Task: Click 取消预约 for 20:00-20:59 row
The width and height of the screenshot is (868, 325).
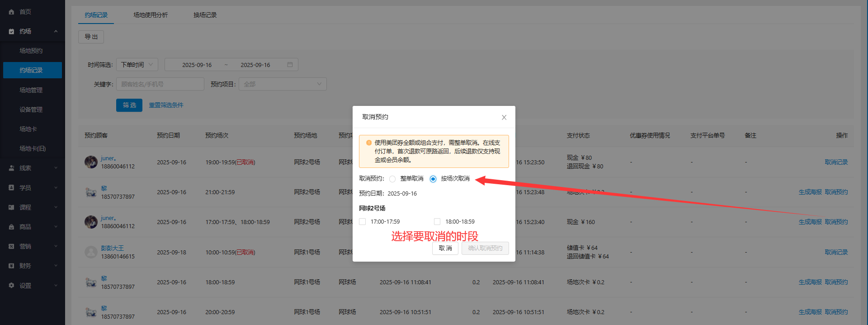Action: [836, 312]
